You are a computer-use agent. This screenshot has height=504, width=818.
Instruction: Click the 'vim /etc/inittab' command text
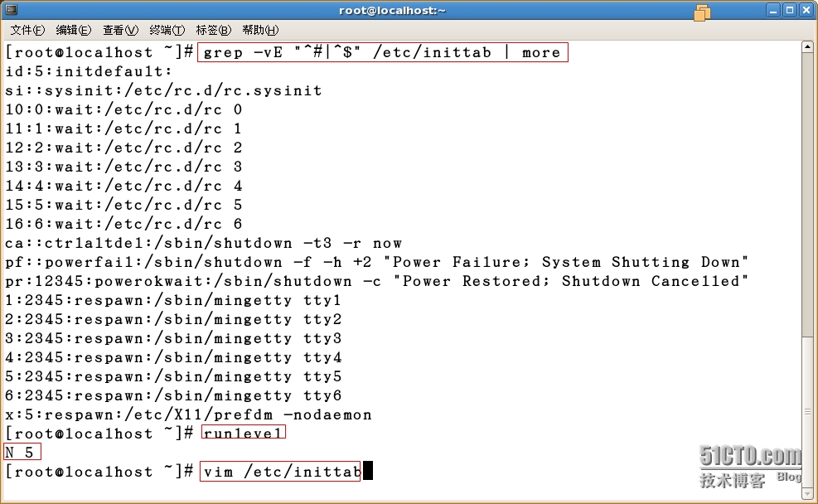(x=283, y=472)
